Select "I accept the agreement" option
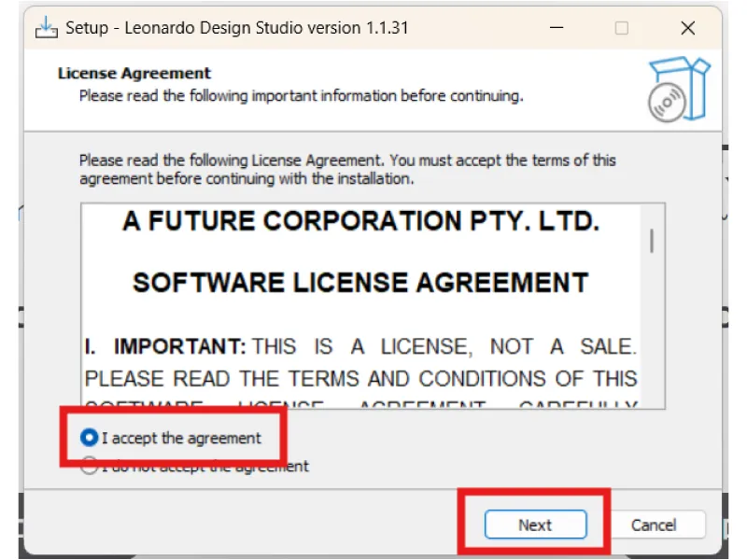Viewport: 747px width, 560px height. point(91,438)
